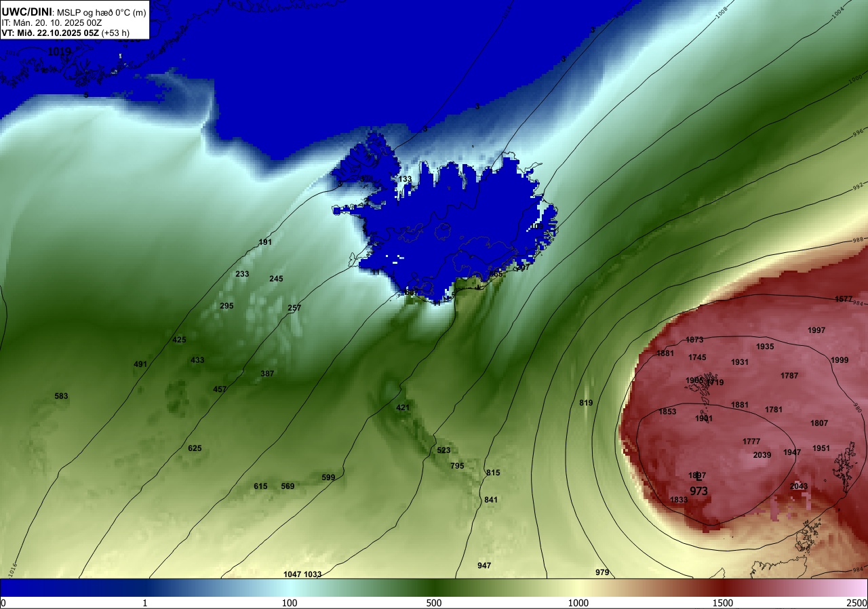The image size is (868, 609).
Task: Click the 1833 height value
Action: (x=679, y=500)
